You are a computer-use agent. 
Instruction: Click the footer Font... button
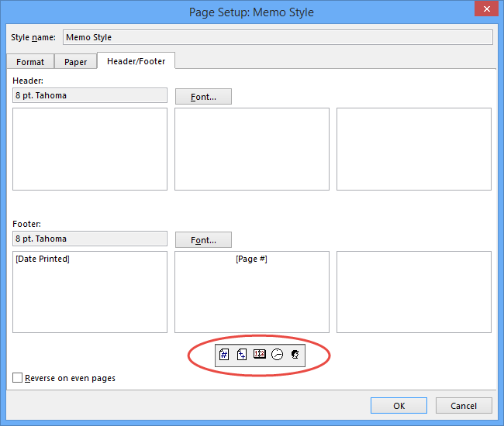coord(203,240)
